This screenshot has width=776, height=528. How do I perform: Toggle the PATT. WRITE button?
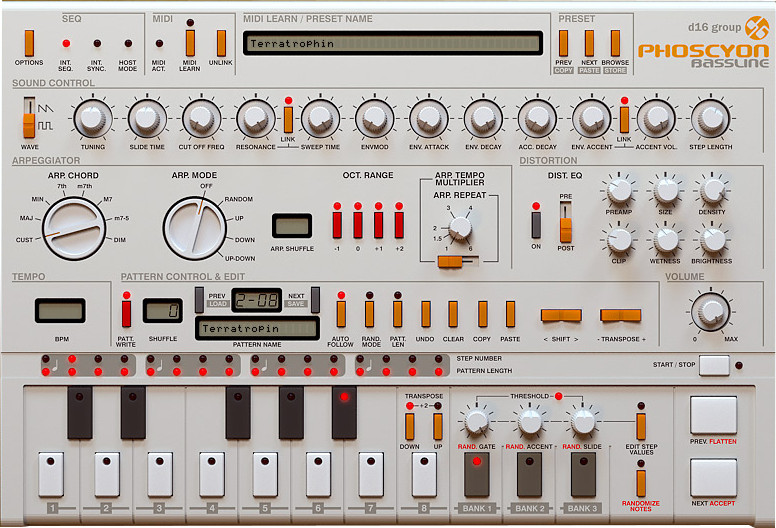click(126, 314)
